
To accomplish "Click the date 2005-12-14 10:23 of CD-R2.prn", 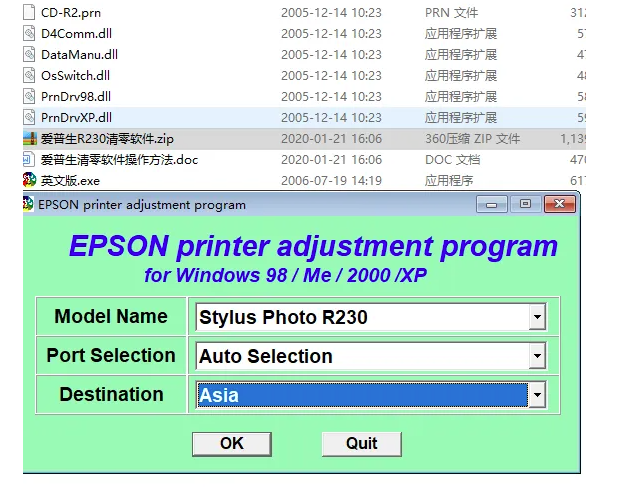I will (332, 13).
